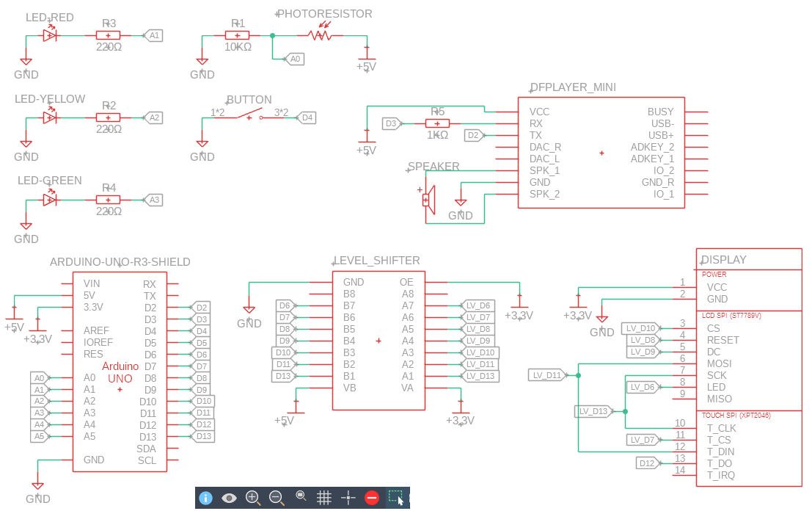The image size is (812, 511).
Task: Open the info panel from the toolbar
Action: click(205, 498)
